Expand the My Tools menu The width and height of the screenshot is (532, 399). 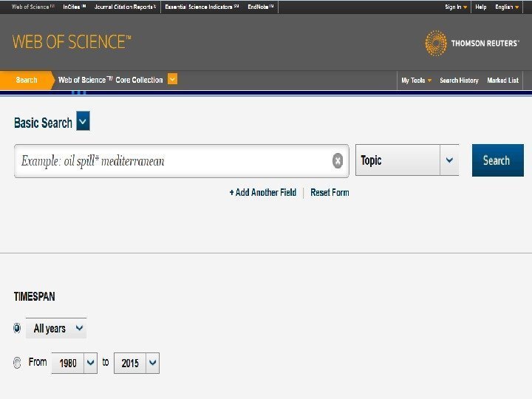[x=416, y=81]
